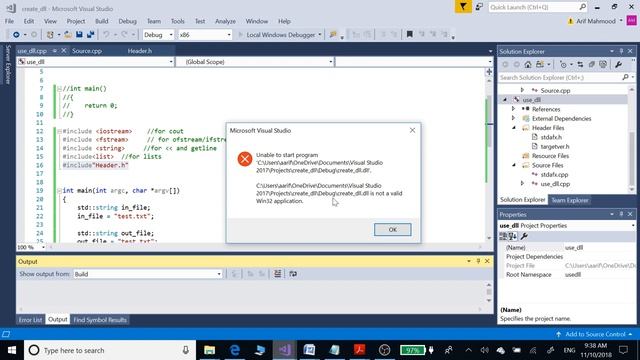Select targetver.h in Solution Explorer
The height and width of the screenshot is (360, 640).
555,147
